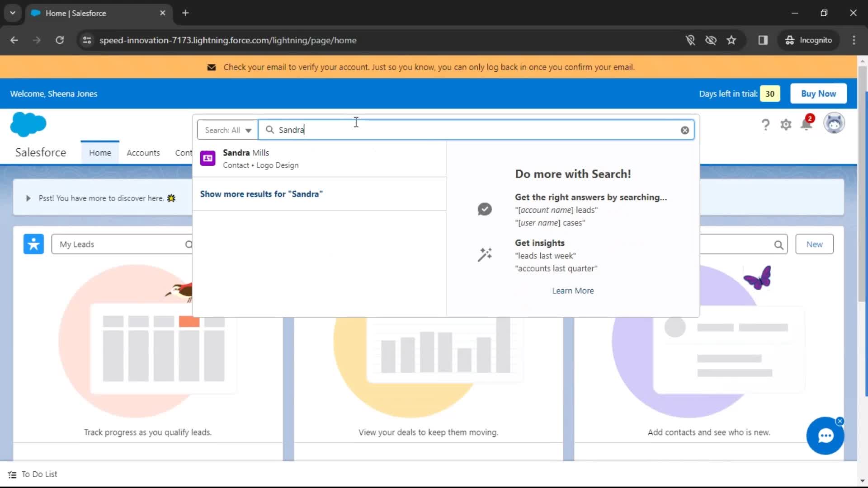Show more results for "Sandra"
868x488 pixels.
[x=261, y=194]
